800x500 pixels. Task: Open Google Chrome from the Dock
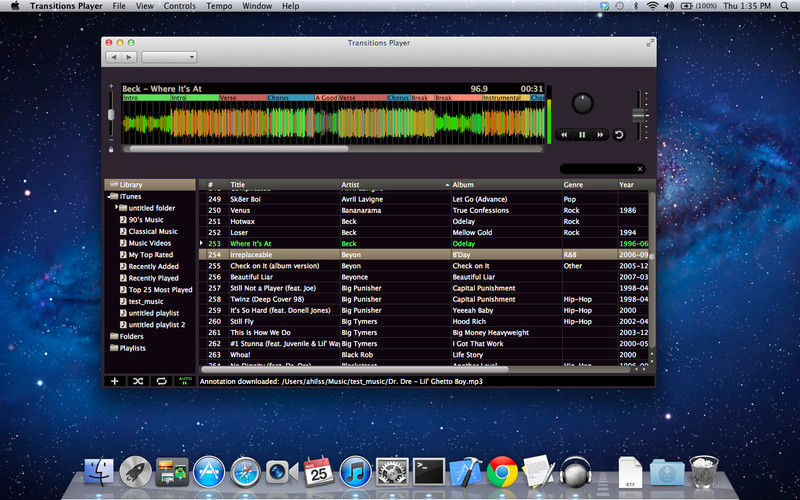click(502, 471)
